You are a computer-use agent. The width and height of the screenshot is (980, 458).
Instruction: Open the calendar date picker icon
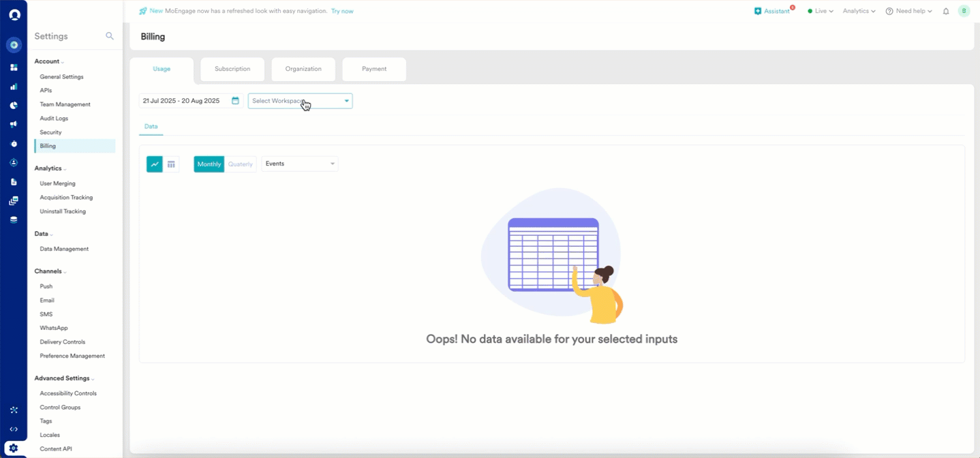(x=235, y=101)
